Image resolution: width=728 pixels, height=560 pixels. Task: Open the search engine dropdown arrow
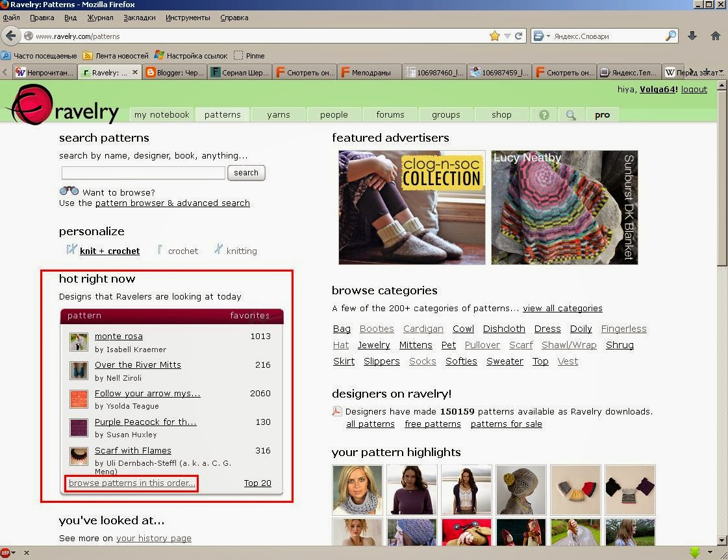point(548,36)
